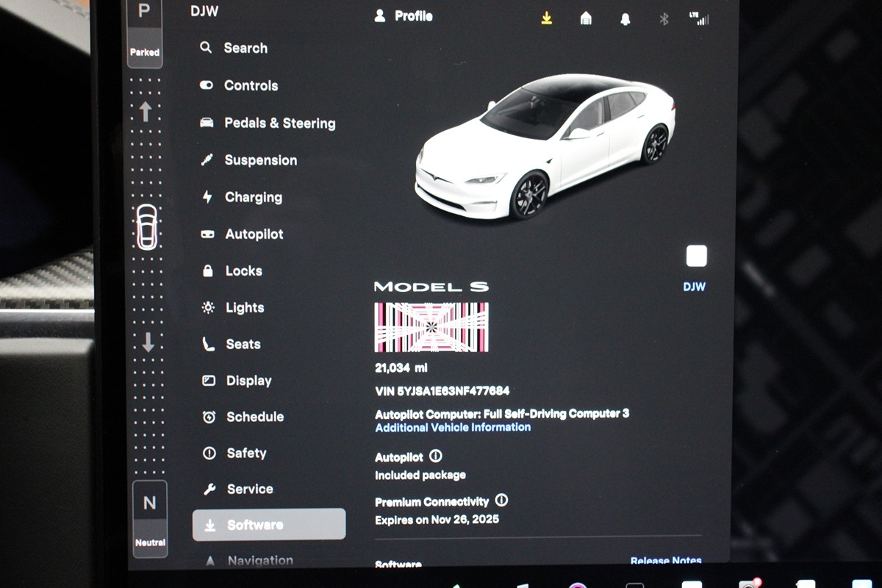882x588 pixels.
Task: Open the Controls menu
Action: 250,85
